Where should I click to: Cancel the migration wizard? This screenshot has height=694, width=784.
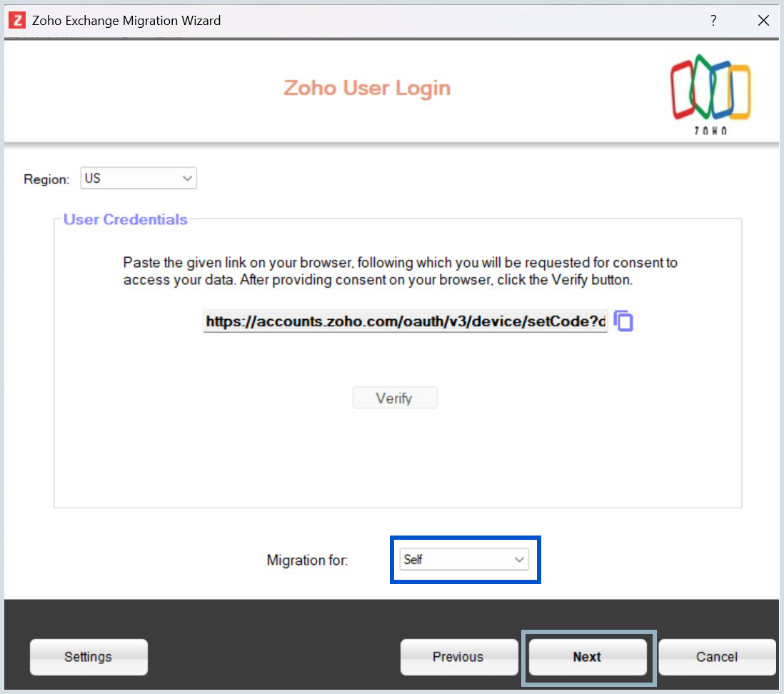[717, 657]
